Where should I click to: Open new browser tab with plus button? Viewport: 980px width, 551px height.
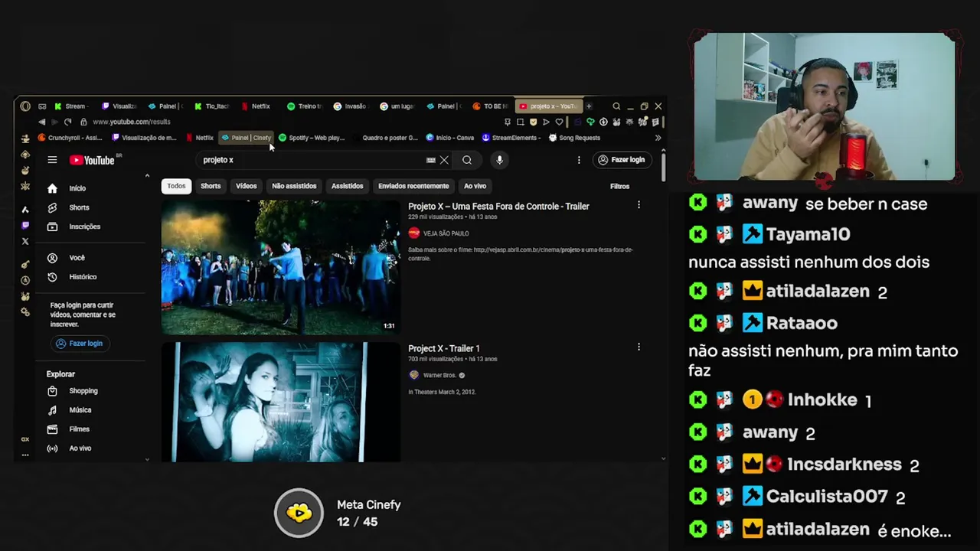[589, 106]
